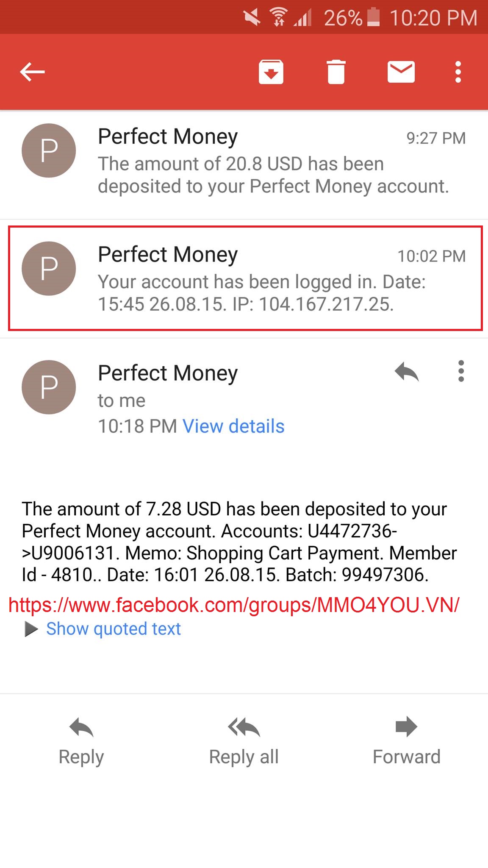The width and height of the screenshot is (488, 868).
Task: Open the message options three-dot menu
Action: pos(461,371)
